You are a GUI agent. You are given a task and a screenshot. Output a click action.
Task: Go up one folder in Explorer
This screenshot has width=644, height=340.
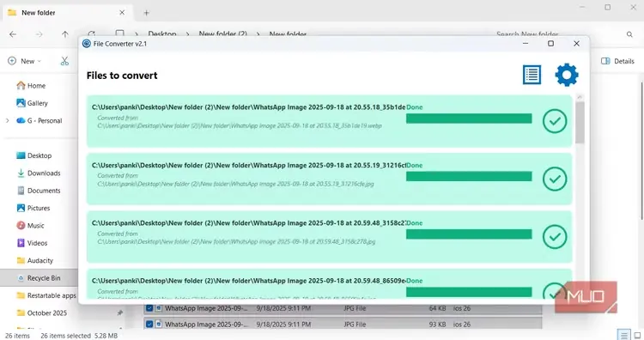click(x=65, y=34)
